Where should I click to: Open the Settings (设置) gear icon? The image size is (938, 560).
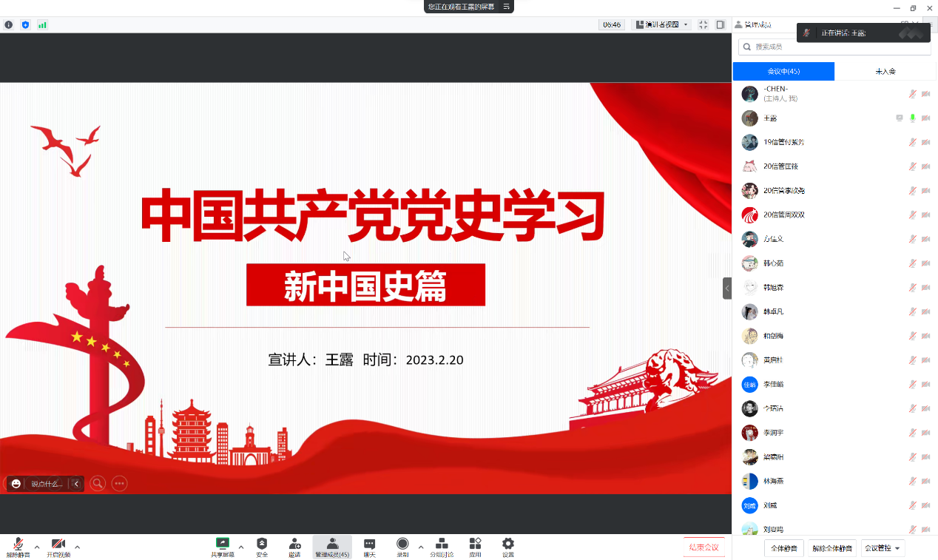coord(508,546)
